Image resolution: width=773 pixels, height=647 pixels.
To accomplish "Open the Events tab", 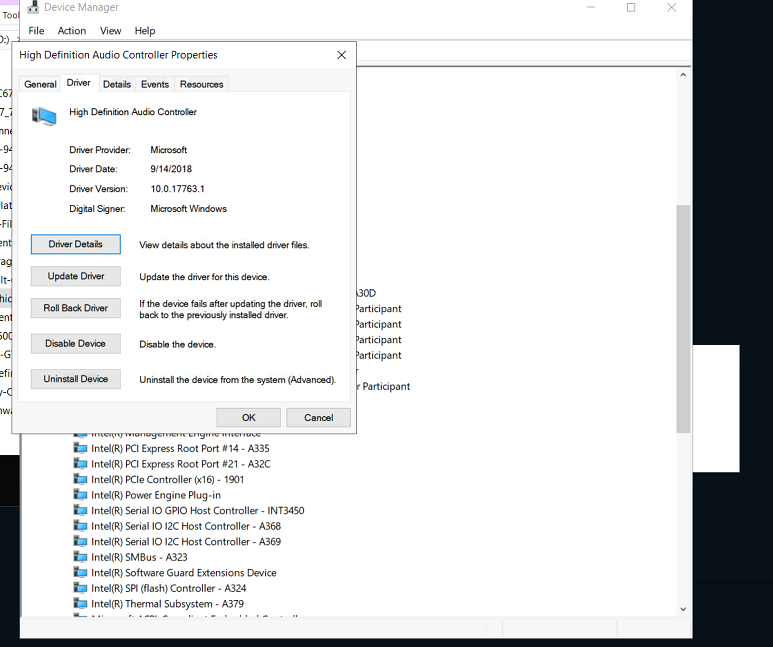I will coord(155,84).
